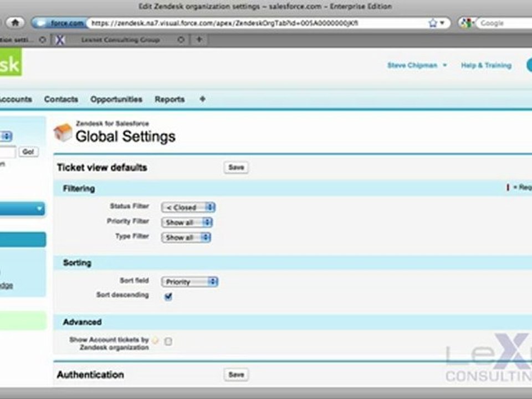Viewport: 532px width, 399px height.
Task: Click the help icon beside Show Account tickets
Action: click(156, 340)
